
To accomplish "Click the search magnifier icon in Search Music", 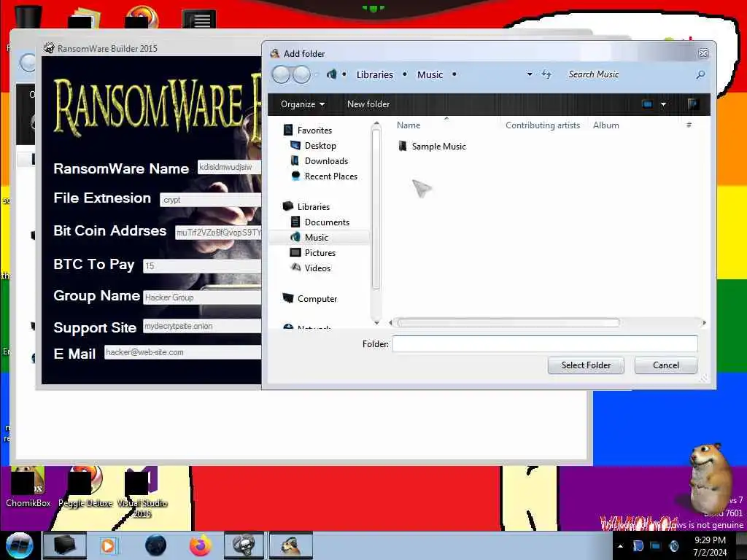I will pos(700,74).
